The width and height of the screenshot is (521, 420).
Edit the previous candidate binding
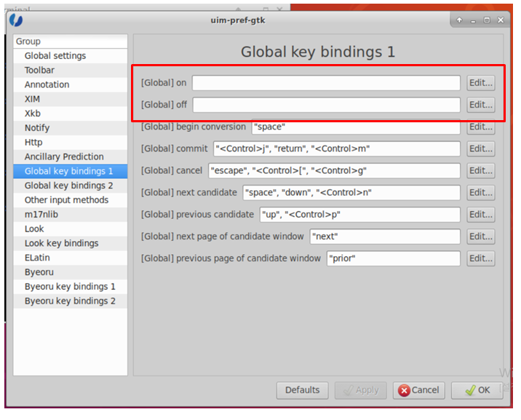click(x=481, y=214)
